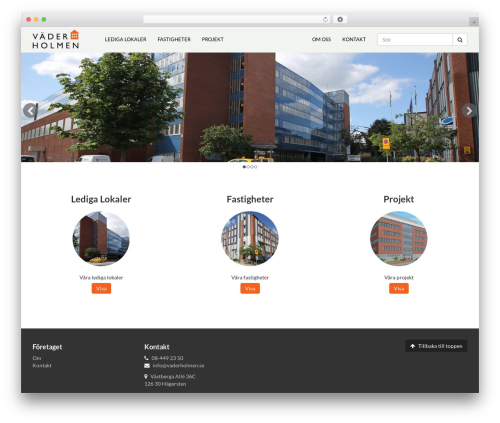Click the 126 30 Hägersten postal line
Image resolution: width=500 pixels, height=423 pixels.
coord(165,384)
